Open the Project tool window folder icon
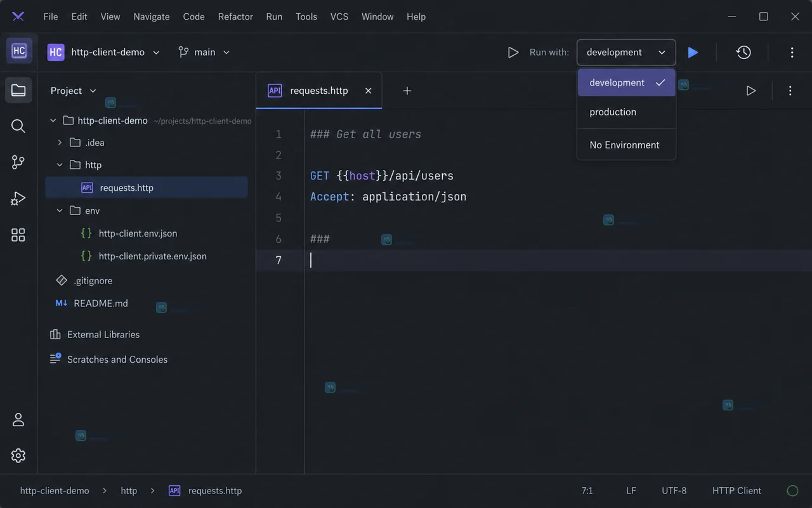This screenshot has height=508, width=812. (18, 90)
